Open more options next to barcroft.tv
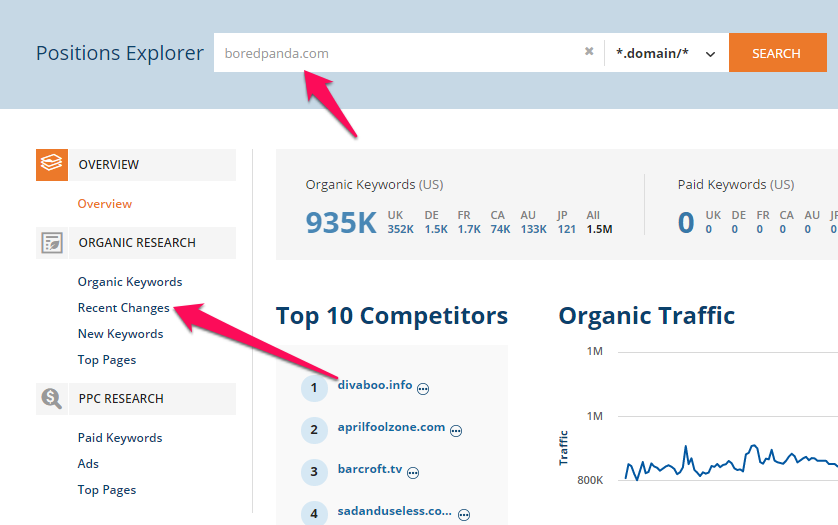The image size is (838, 525). (x=413, y=473)
